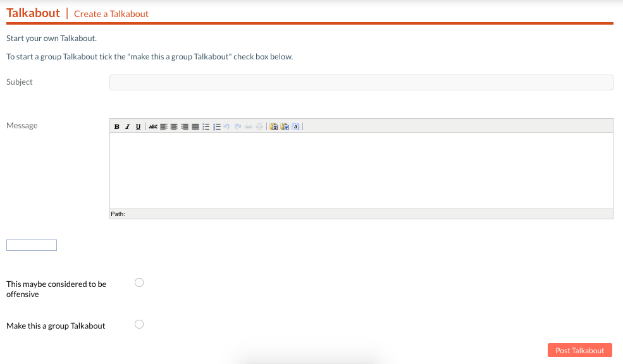Turn on underline formatting
This screenshot has height=364, width=623.
[x=138, y=126]
